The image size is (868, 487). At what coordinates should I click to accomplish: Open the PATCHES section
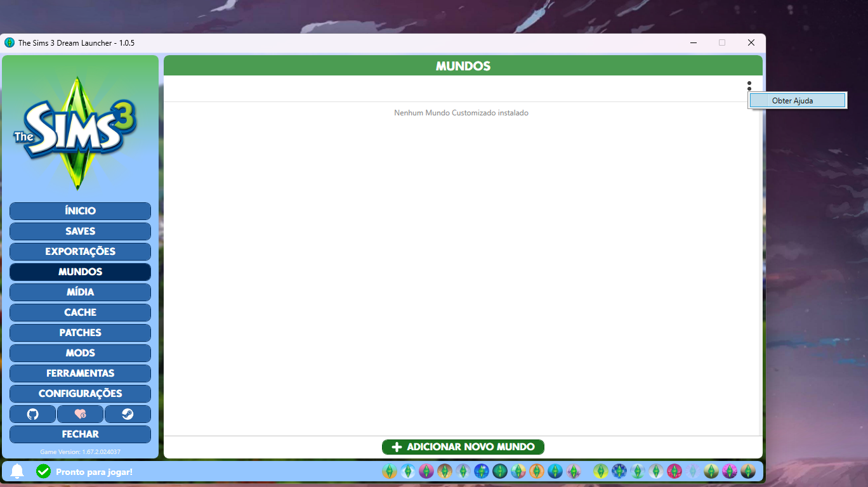coord(80,333)
